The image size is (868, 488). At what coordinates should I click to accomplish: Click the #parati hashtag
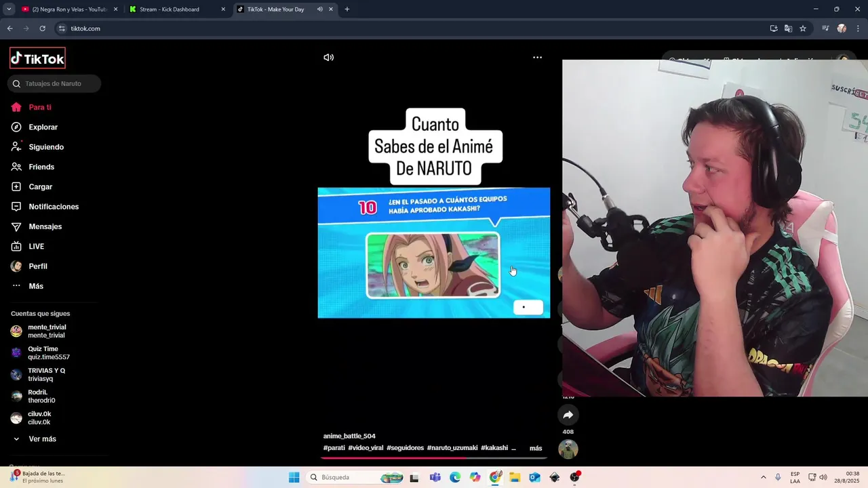334,448
